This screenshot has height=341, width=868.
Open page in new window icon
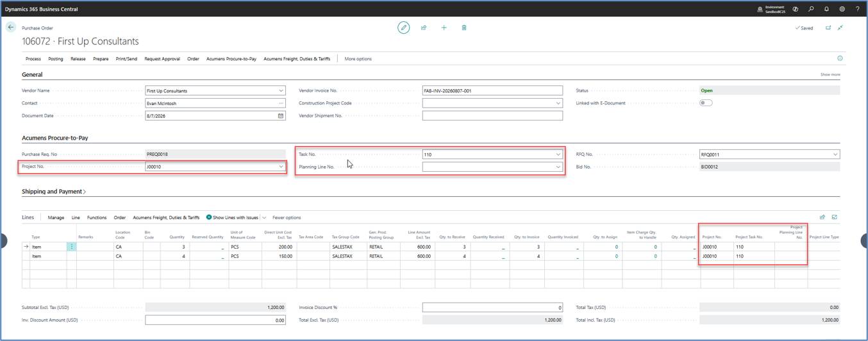click(828, 28)
